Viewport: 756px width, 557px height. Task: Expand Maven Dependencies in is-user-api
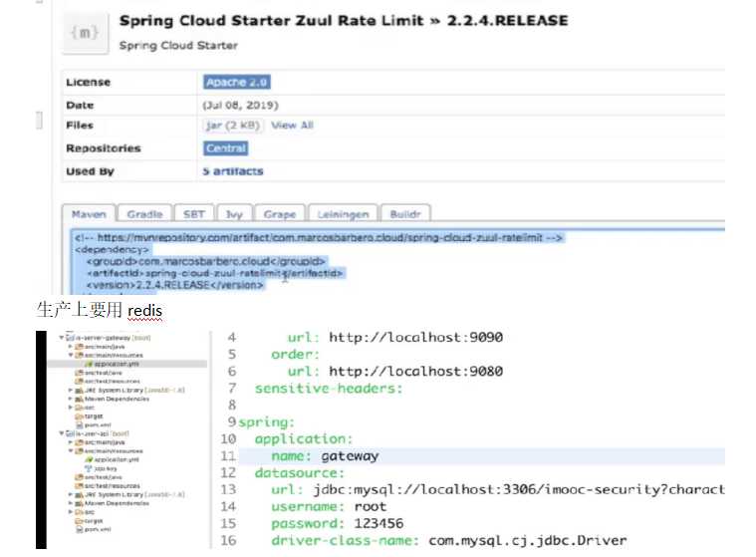coord(71,503)
